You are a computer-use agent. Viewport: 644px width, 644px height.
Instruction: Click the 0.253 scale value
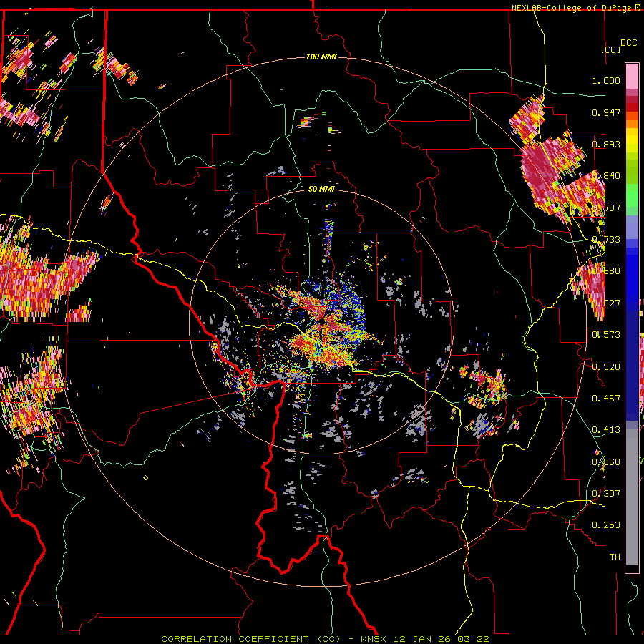coord(606,525)
